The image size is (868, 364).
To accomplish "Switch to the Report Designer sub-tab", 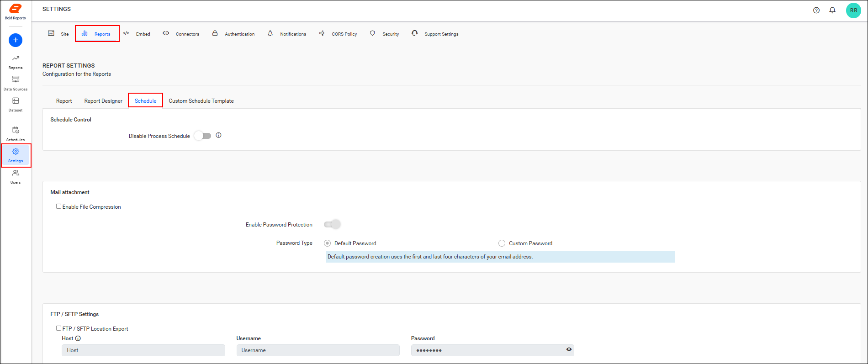I will point(103,101).
